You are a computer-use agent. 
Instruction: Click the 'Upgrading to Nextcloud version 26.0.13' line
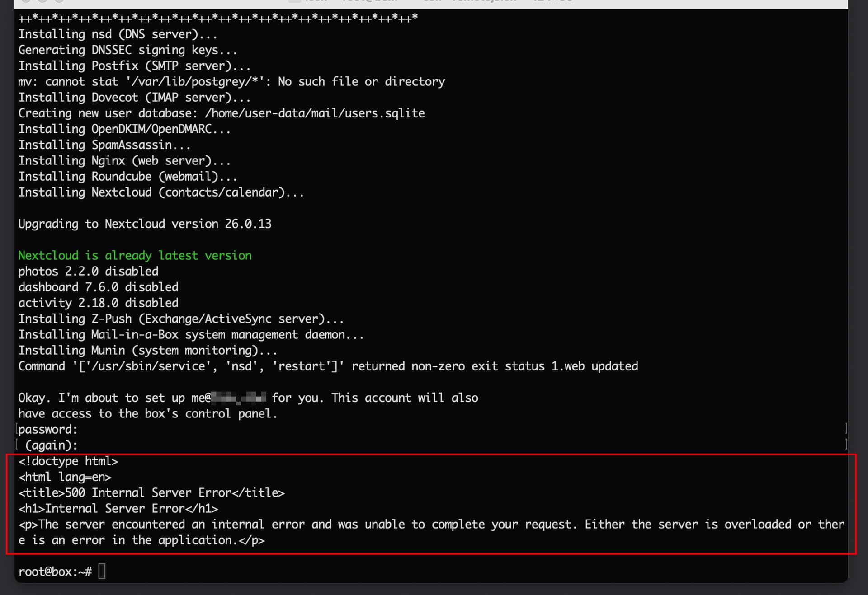[x=145, y=224]
